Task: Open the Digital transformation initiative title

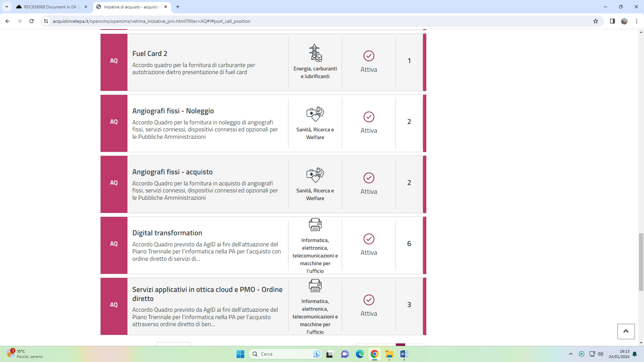Action: [x=167, y=233]
